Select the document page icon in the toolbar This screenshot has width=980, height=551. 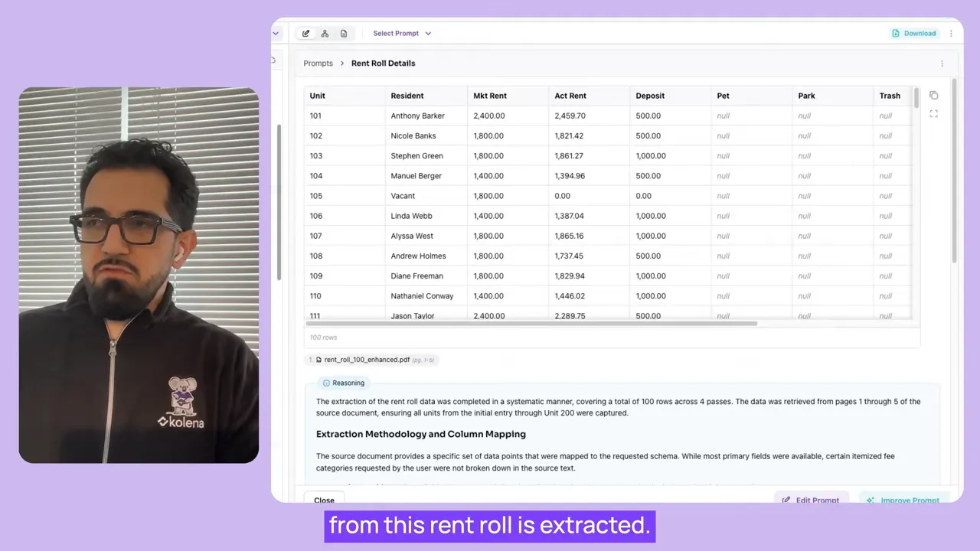(x=343, y=33)
